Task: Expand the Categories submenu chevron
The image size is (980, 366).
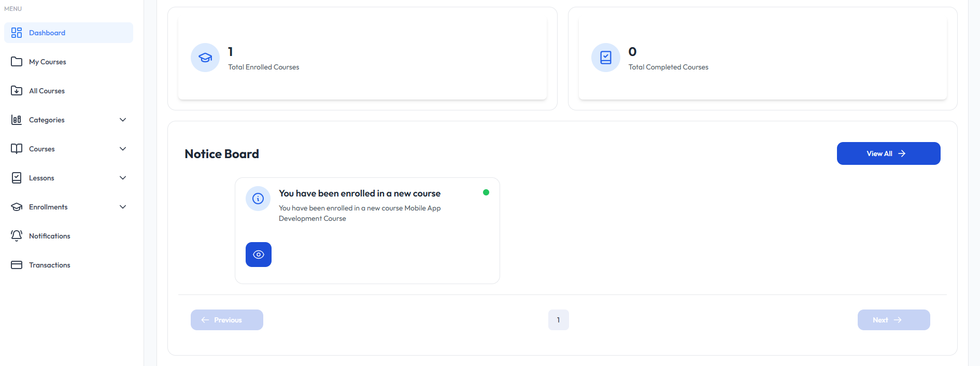Action: click(x=123, y=120)
